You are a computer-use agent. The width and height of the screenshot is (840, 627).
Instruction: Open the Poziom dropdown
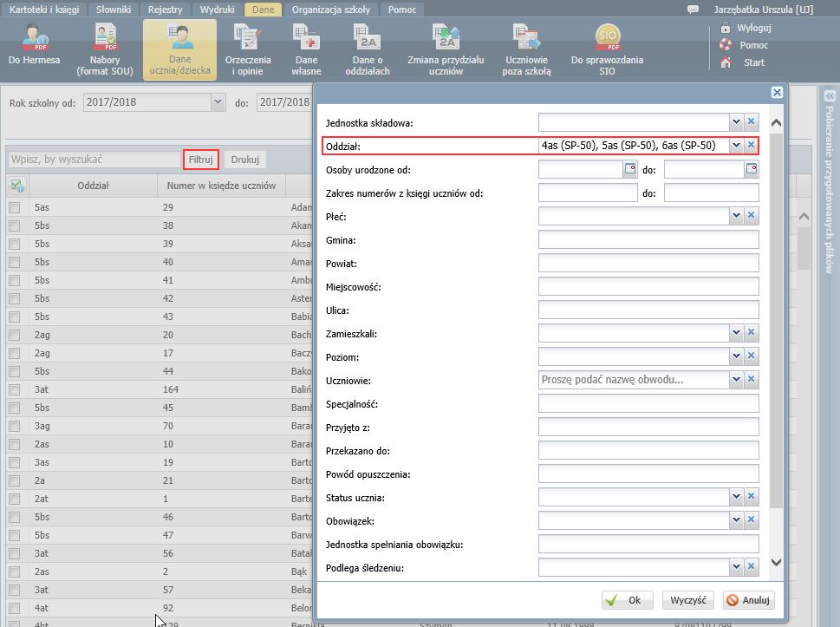tap(736, 356)
